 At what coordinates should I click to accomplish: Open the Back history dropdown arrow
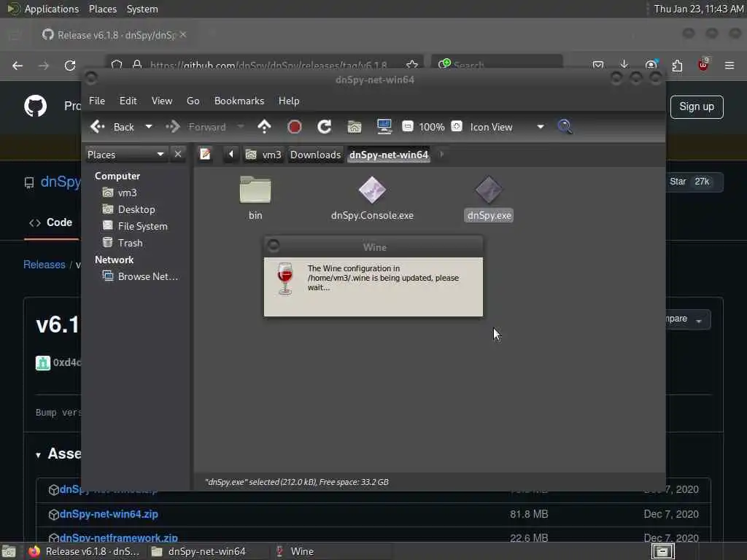click(x=149, y=127)
